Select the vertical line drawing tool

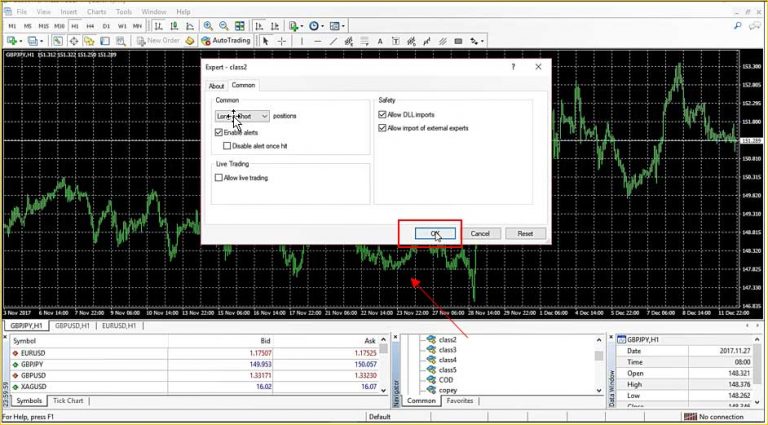pos(302,41)
